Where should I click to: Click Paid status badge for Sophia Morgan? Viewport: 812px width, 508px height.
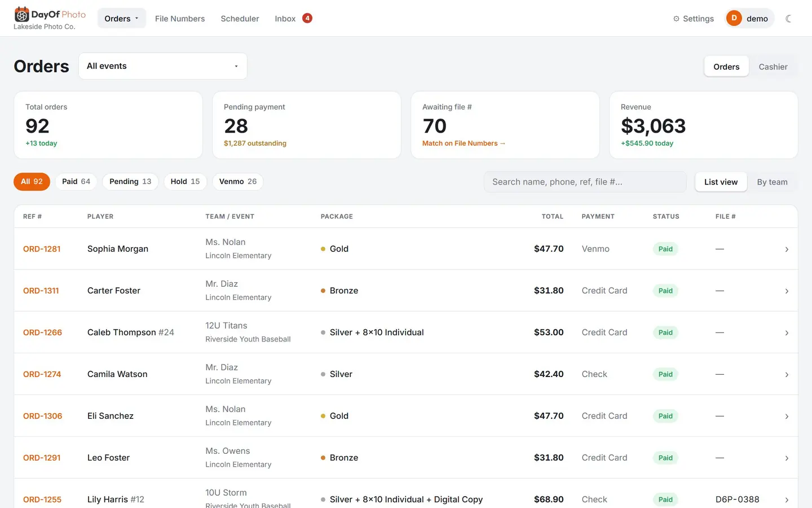coord(665,249)
